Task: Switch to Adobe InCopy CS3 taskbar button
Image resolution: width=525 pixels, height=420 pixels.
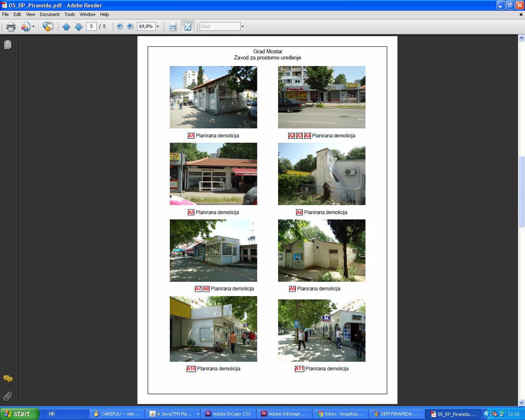Action: tap(228, 414)
